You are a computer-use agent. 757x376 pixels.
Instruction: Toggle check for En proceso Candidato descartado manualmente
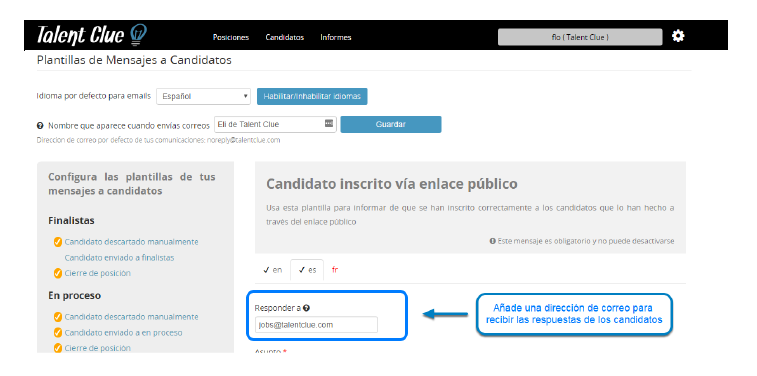click(x=58, y=317)
